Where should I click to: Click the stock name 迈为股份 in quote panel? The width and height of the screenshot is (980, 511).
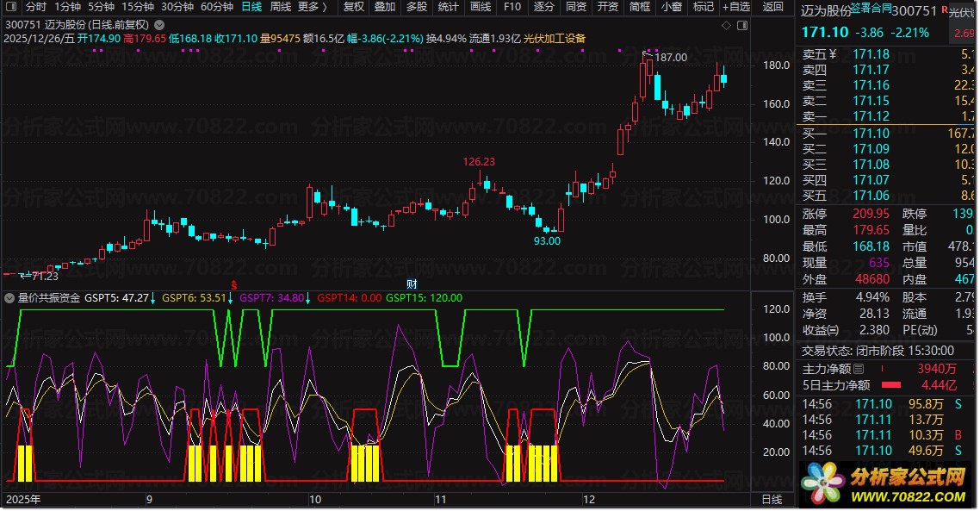coord(826,11)
